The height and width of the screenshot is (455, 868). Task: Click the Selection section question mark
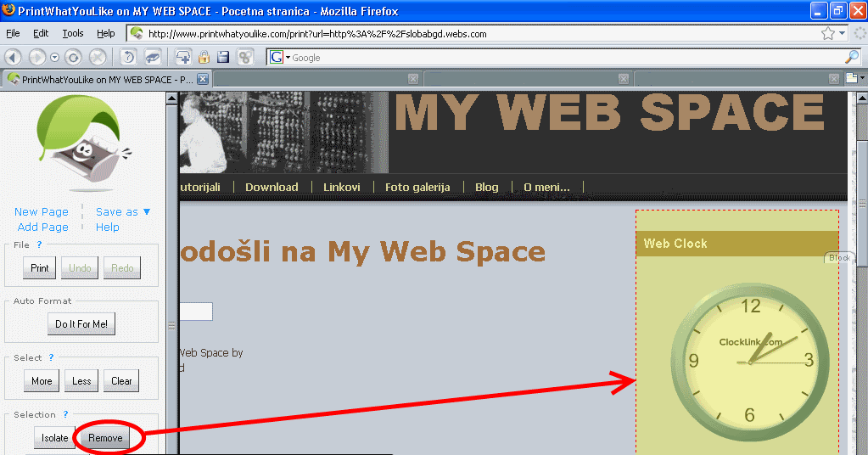coord(65,414)
